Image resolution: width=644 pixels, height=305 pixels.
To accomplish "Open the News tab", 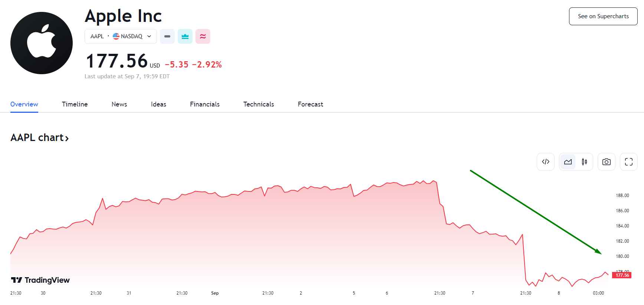I will point(119,104).
